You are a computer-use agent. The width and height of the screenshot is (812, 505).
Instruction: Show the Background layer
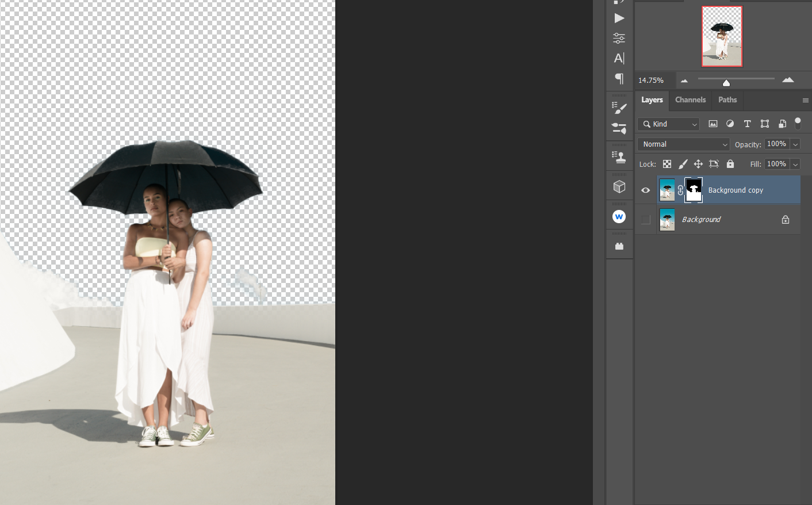click(x=645, y=219)
